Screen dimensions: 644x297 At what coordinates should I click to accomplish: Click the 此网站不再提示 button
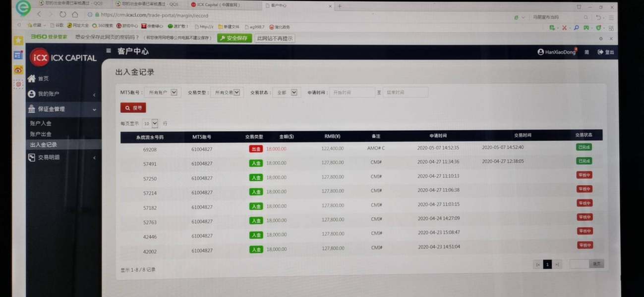coord(275,38)
